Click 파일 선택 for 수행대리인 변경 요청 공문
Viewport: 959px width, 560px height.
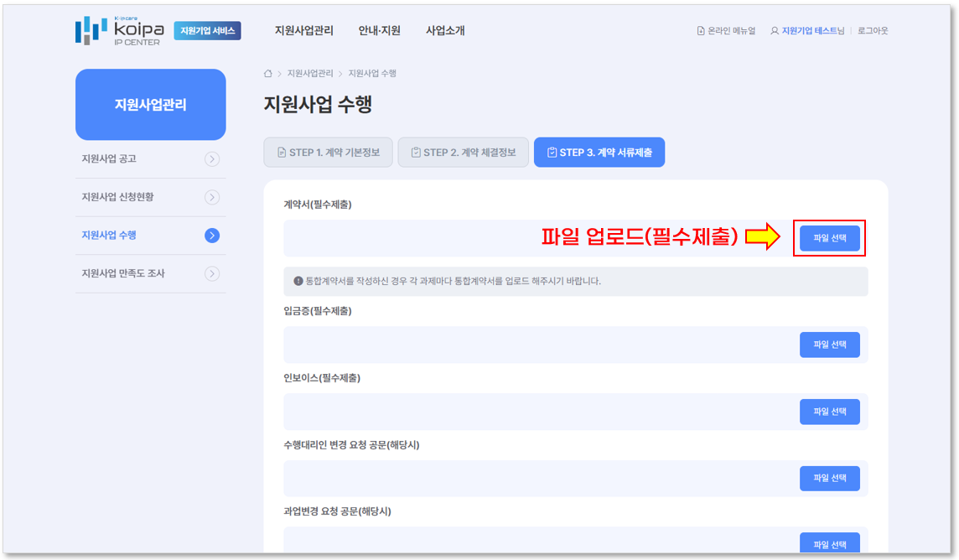829,478
